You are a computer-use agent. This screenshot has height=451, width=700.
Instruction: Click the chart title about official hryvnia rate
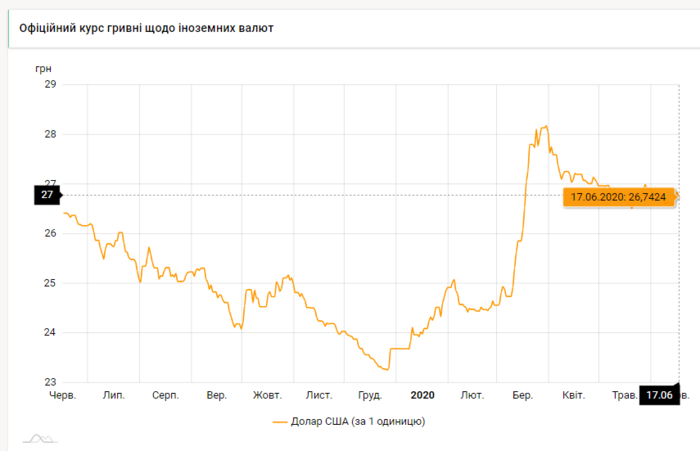(x=147, y=28)
